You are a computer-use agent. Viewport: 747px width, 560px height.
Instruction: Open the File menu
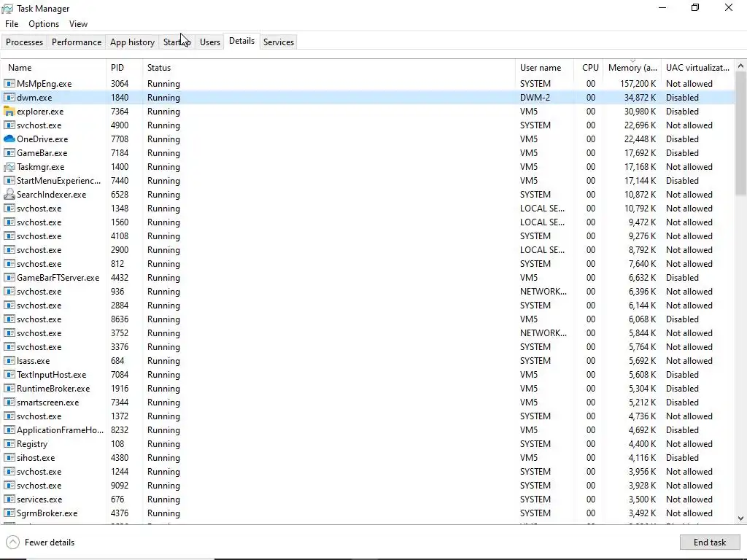(12, 24)
